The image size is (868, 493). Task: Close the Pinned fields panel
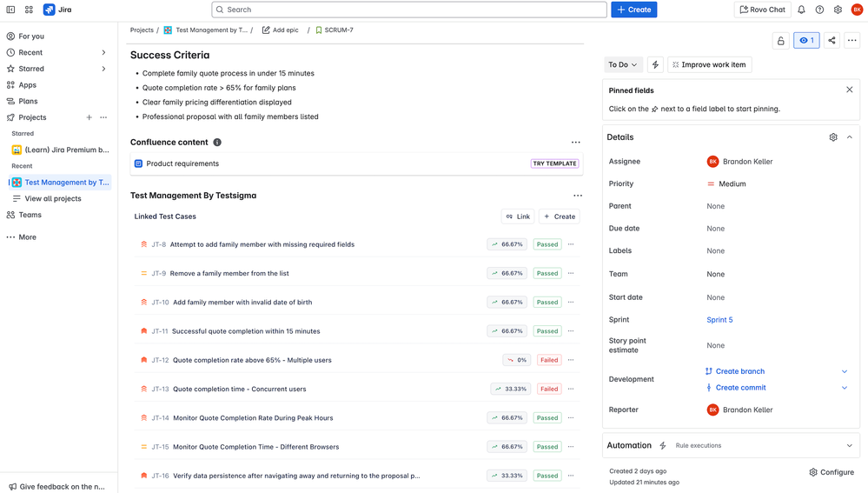pyautogui.click(x=849, y=90)
